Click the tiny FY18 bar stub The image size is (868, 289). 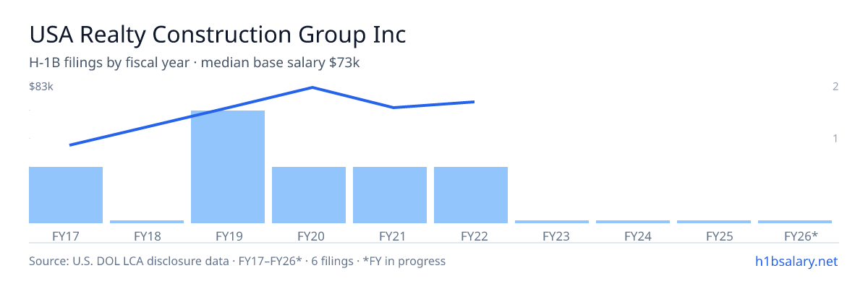coord(147,222)
